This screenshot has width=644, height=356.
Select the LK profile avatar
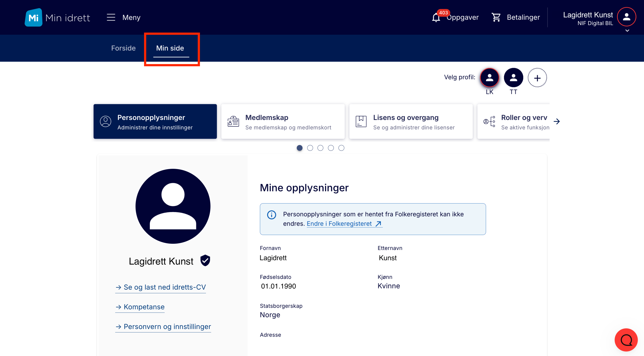pos(489,78)
